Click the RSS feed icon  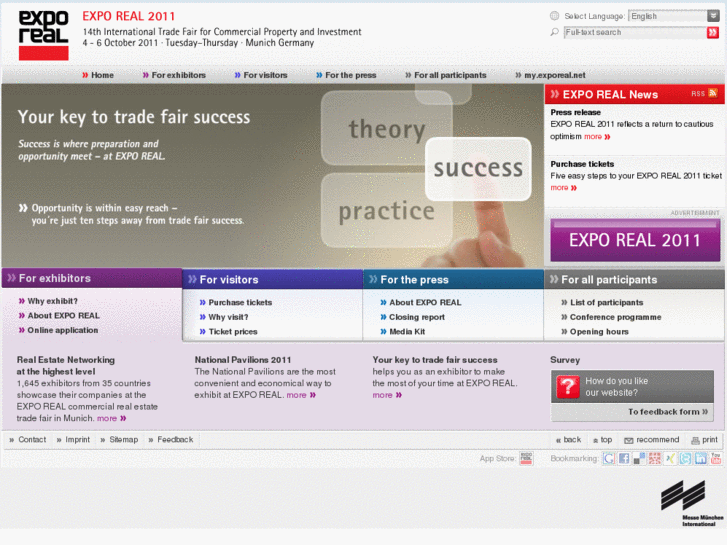[x=713, y=93]
